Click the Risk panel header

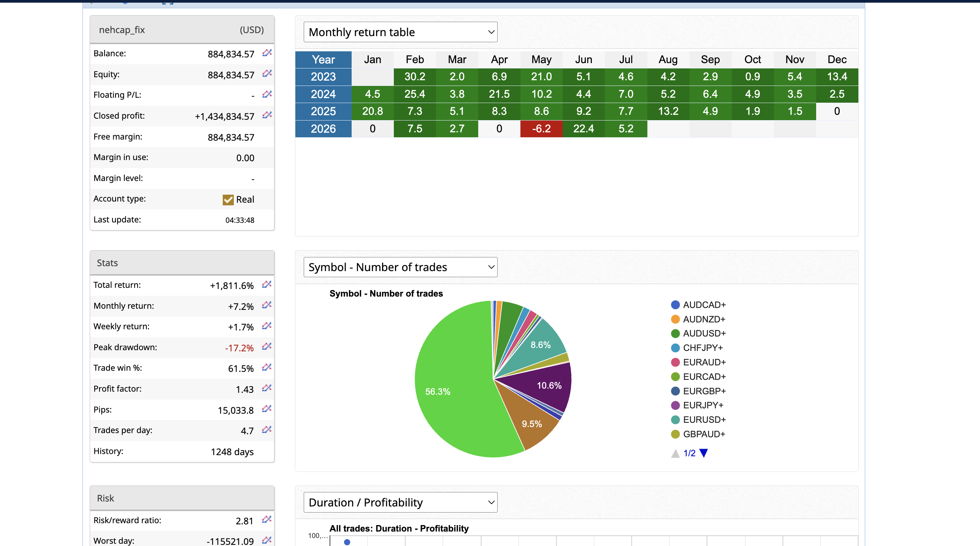point(182,498)
